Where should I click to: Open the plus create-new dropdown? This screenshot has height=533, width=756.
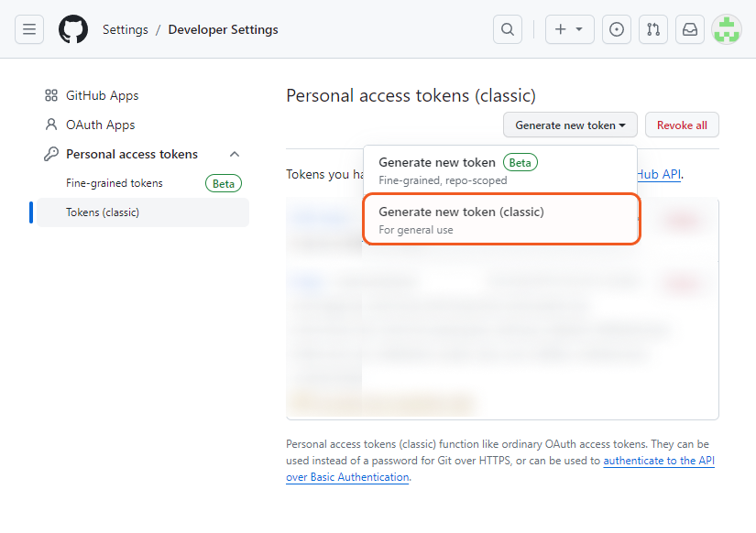(x=569, y=29)
